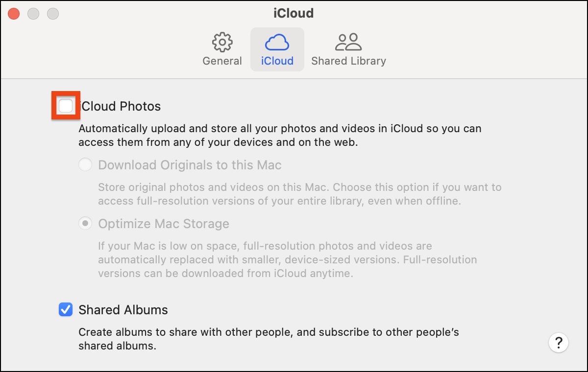
Task: Close the iCloud settings window
Action: coord(14,14)
